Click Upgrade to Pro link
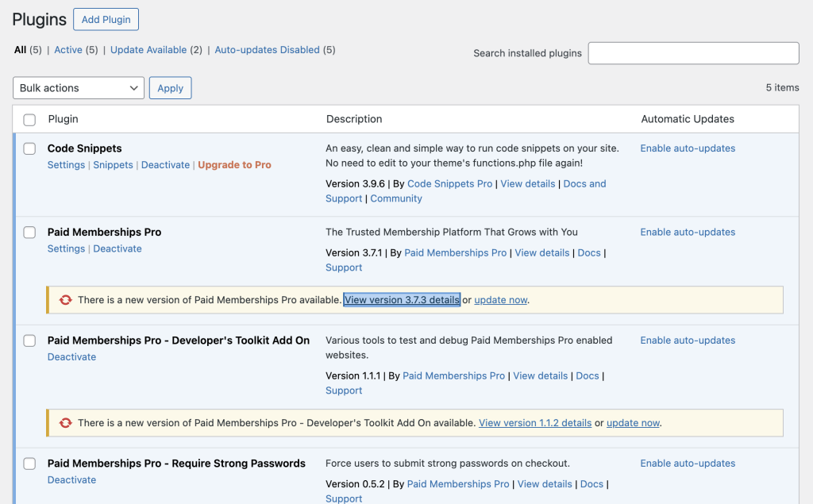813x504 pixels. 234,165
